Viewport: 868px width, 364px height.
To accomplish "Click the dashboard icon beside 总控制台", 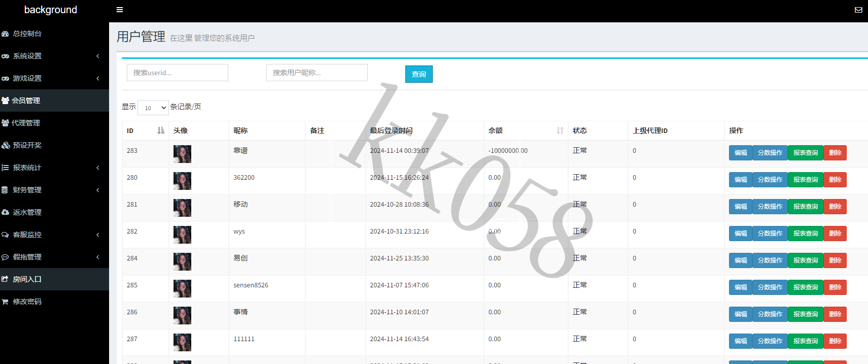I will [5, 34].
